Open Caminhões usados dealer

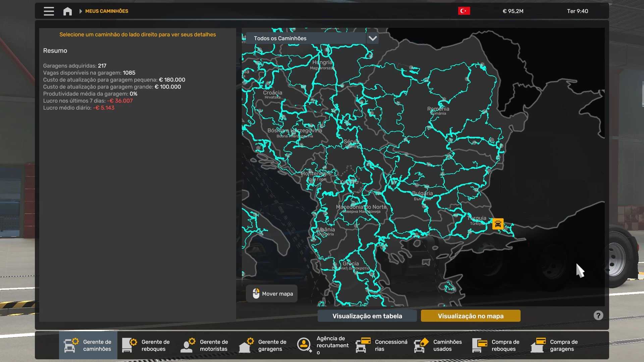438,345
